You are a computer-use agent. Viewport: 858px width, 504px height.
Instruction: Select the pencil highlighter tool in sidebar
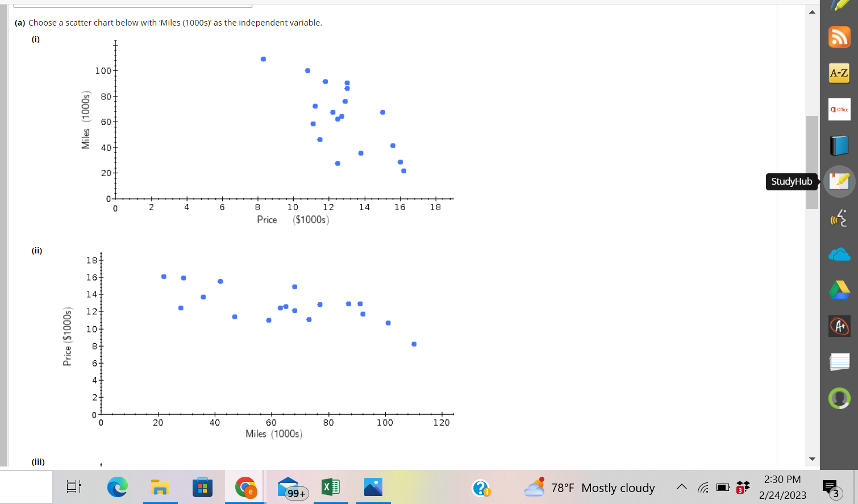839,5
